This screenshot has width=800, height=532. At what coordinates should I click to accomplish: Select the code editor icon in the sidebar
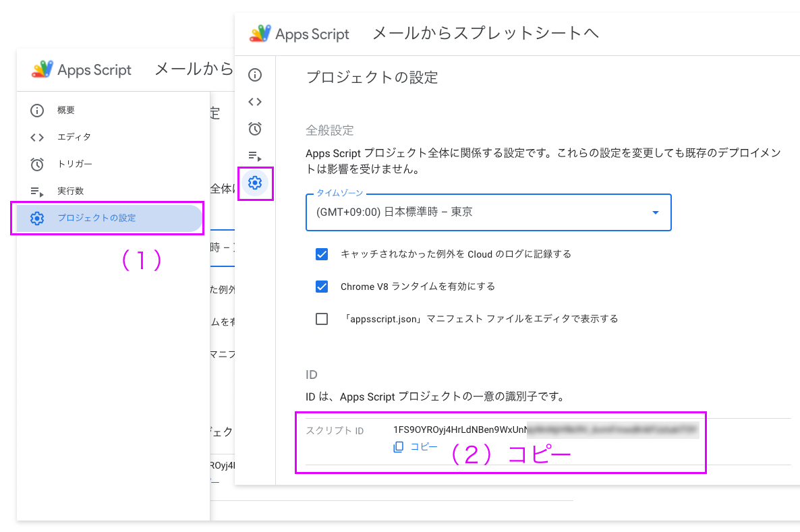[254, 102]
